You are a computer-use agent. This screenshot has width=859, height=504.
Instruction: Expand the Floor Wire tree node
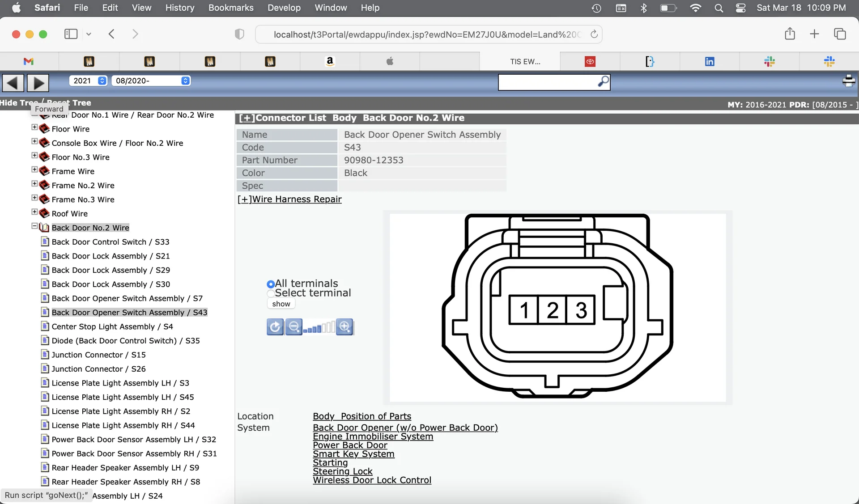pos(34,127)
